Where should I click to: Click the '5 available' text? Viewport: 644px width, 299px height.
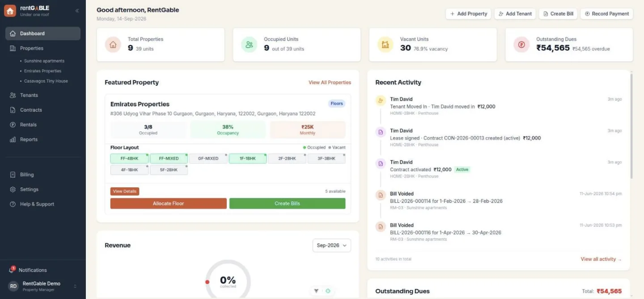(x=335, y=191)
